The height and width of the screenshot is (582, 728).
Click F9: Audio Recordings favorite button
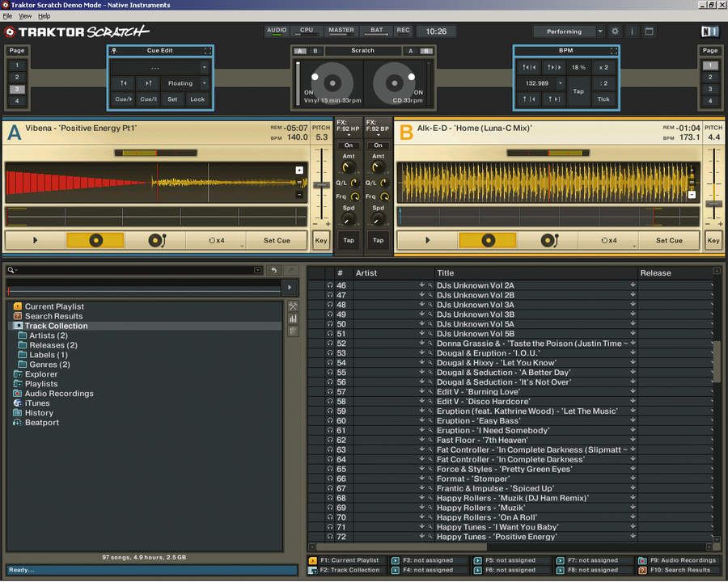coord(678,560)
